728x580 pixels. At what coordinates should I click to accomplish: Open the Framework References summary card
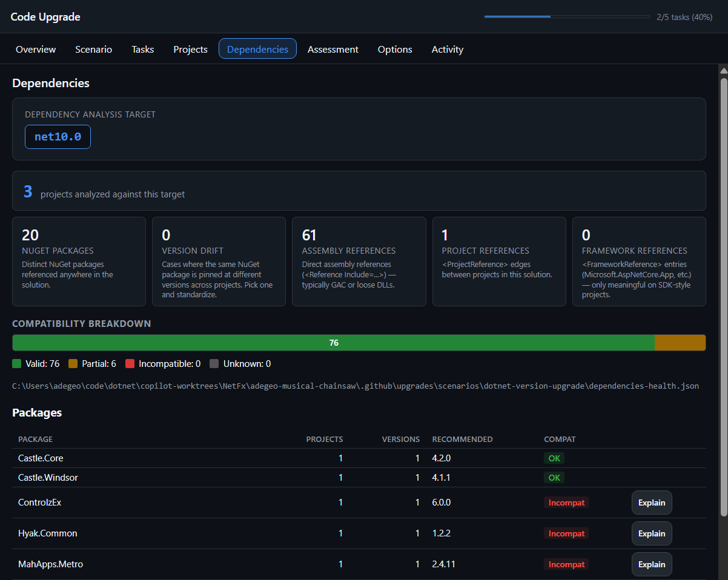point(639,262)
